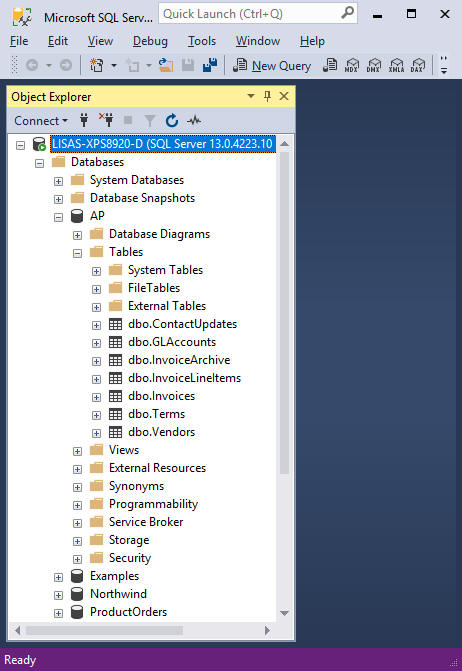Click the dbo.Invoices table icon
This screenshot has width=462, height=671.
click(x=116, y=396)
